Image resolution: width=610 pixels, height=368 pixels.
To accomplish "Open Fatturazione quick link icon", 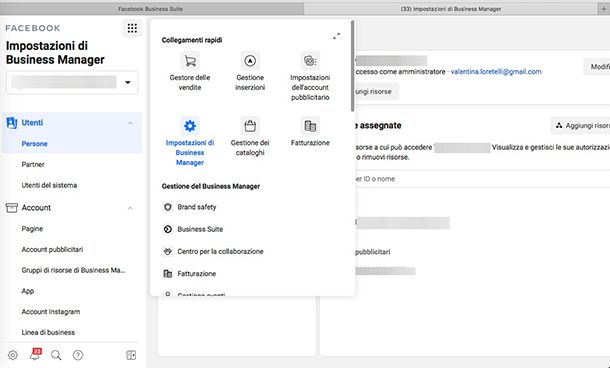I will point(310,126).
